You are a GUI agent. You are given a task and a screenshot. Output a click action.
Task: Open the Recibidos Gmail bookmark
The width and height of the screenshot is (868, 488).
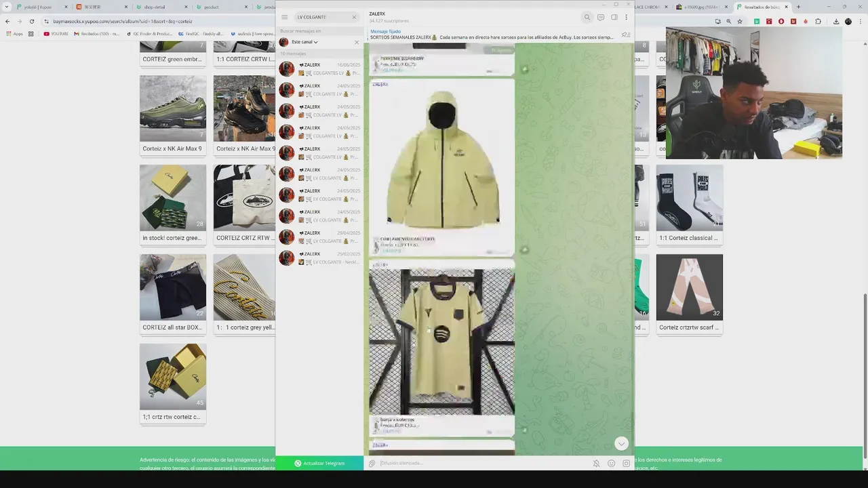click(96, 33)
